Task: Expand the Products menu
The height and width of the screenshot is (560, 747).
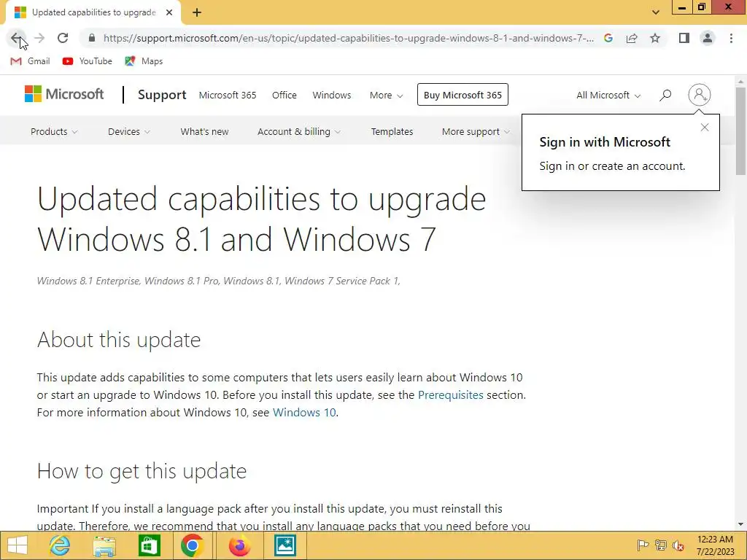Action: click(54, 131)
